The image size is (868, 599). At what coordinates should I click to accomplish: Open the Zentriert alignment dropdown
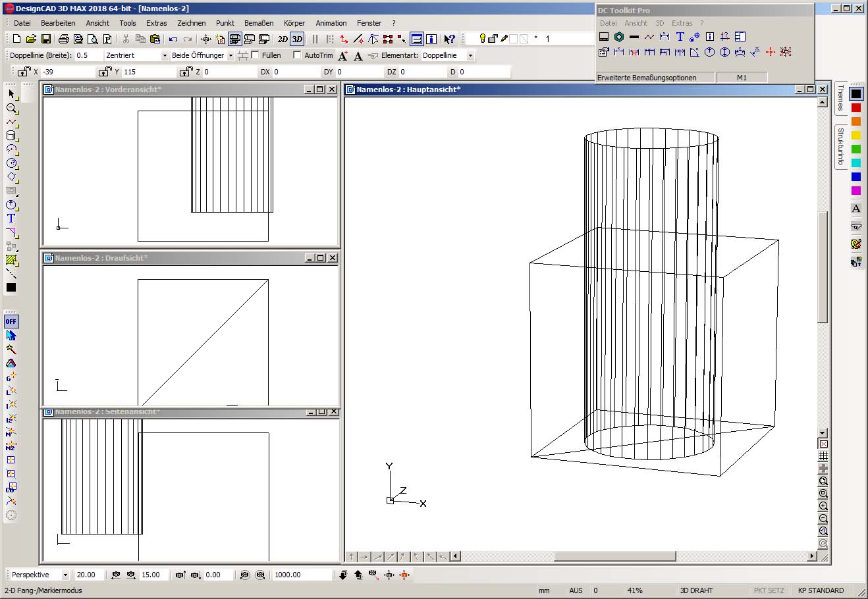(x=165, y=56)
